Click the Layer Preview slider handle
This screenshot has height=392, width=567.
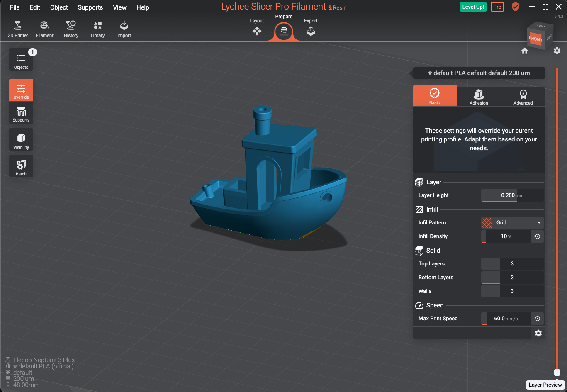pyautogui.click(x=557, y=373)
